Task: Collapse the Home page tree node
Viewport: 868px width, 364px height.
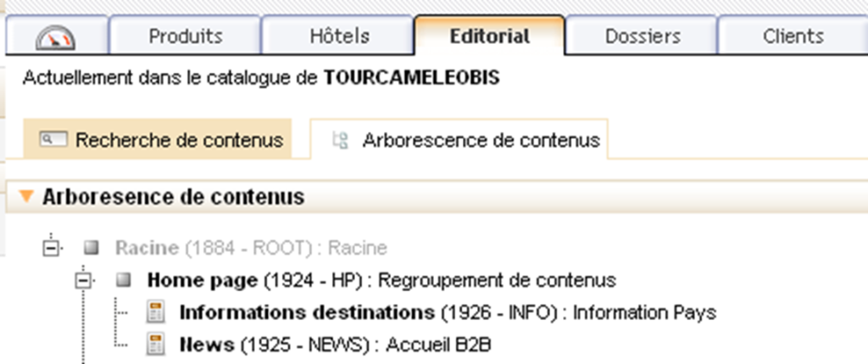Action: click(x=84, y=280)
